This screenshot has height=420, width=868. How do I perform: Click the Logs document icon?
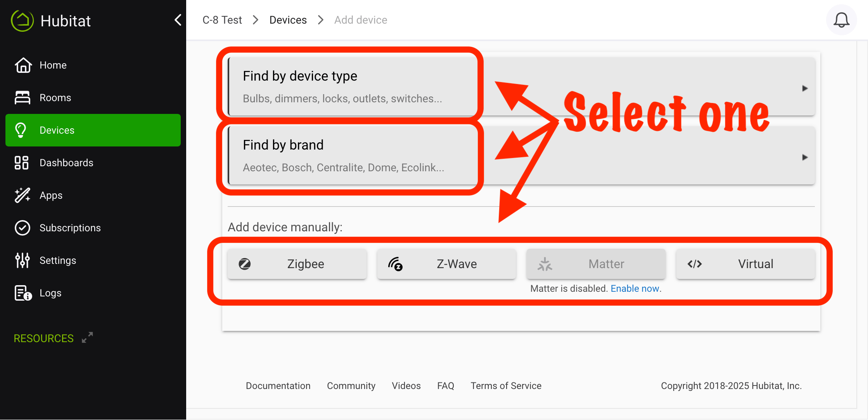pyautogui.click(x=23, y=293)
